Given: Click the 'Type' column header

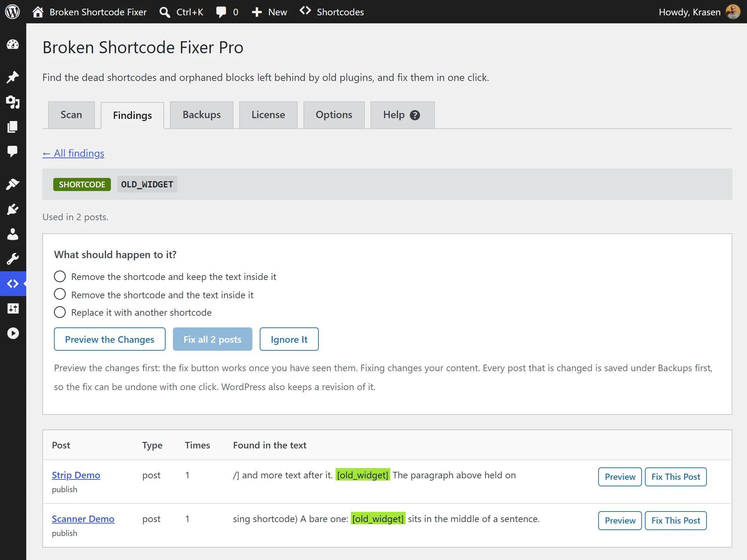Looking at the screenshot, I should point(152,445).
